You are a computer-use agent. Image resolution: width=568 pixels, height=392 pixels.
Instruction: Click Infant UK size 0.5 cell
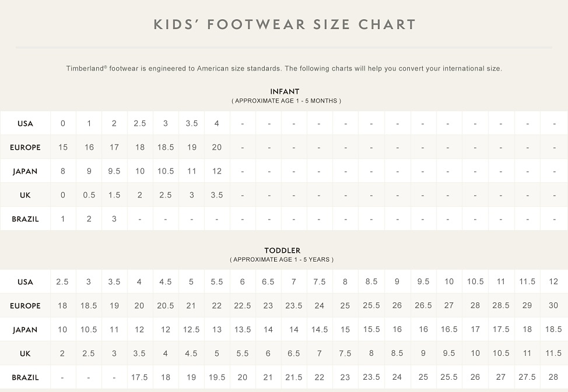tap(89, 195)
